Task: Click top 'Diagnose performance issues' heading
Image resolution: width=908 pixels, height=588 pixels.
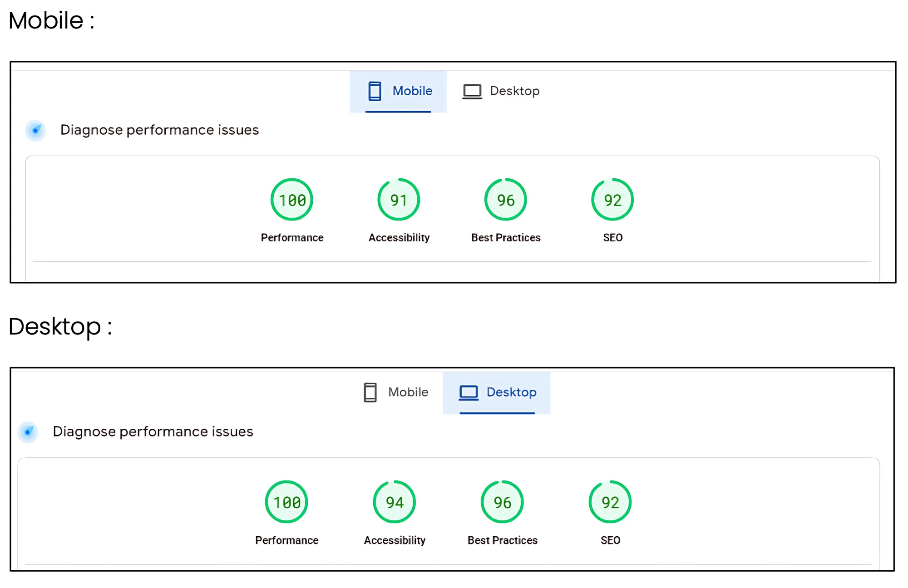Action: click(x=160, y=130)
